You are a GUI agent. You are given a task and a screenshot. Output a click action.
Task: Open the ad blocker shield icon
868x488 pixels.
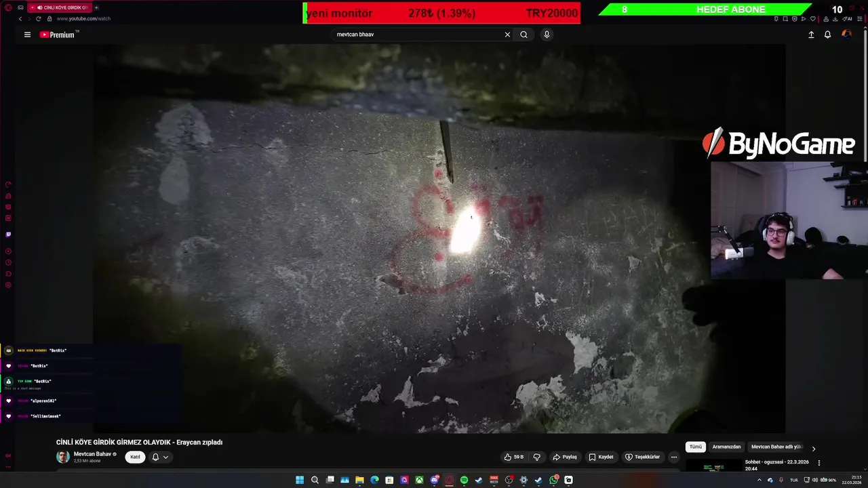point(795,19)
